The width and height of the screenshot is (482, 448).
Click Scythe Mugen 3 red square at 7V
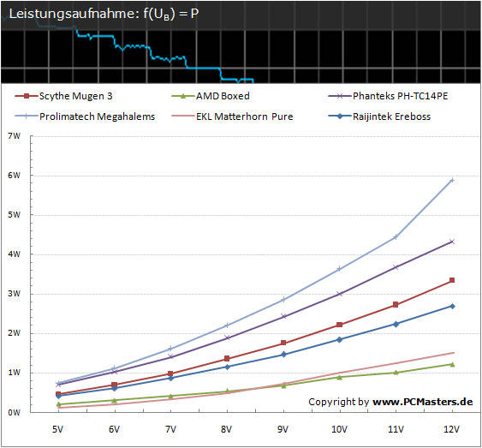[x=170, y=373]
